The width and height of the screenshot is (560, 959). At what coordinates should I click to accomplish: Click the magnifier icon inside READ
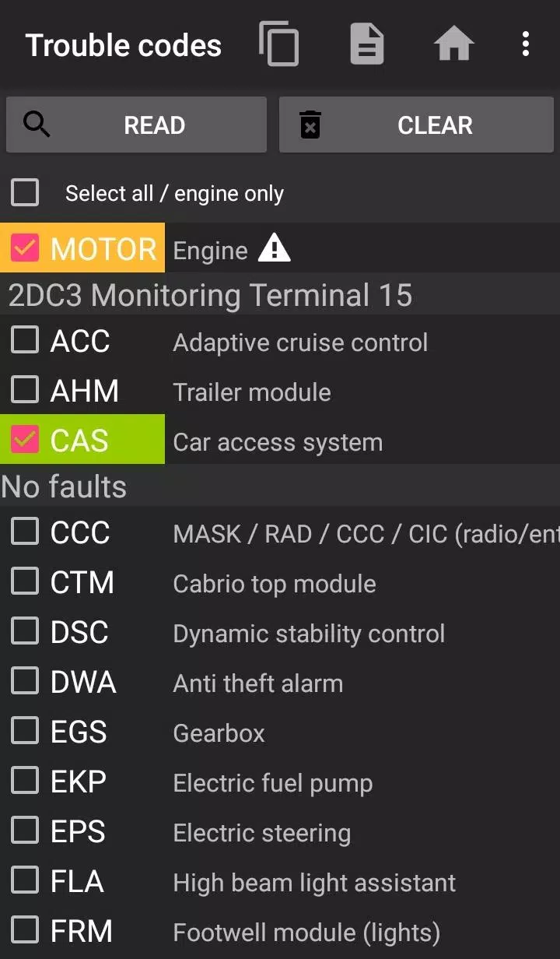[x=36, y=125]
